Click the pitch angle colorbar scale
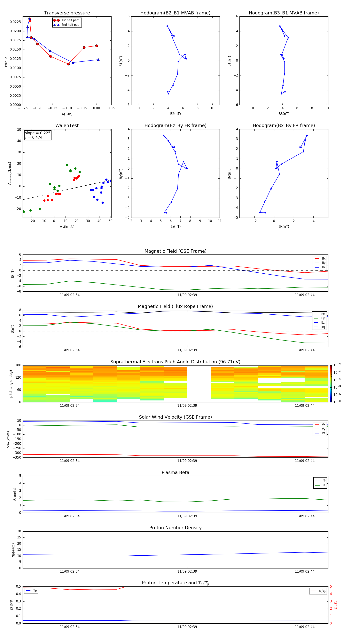 pos(331,384)
